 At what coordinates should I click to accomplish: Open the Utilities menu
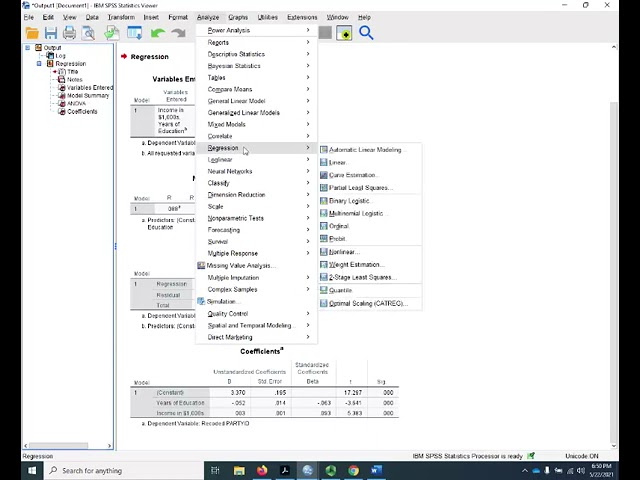click(268, 17)
